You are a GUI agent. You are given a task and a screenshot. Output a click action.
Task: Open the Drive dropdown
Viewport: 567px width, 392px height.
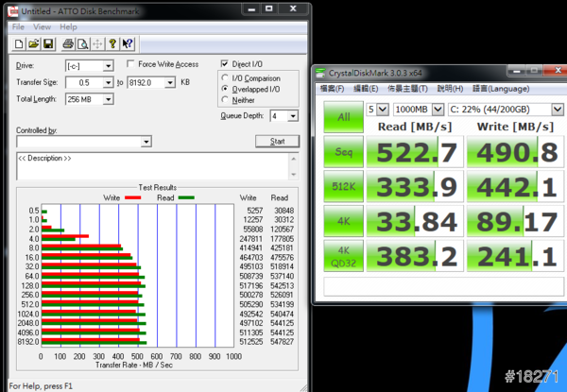(x=107, y=65)
